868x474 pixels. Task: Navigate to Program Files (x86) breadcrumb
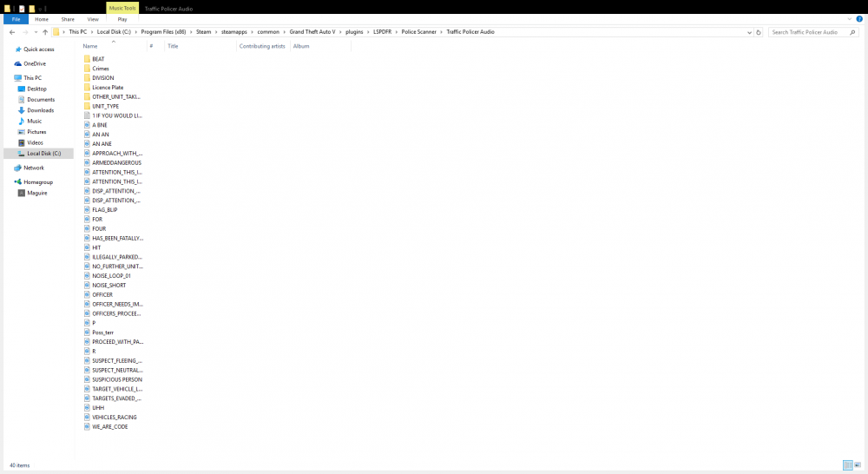click(x=163, y=32)
